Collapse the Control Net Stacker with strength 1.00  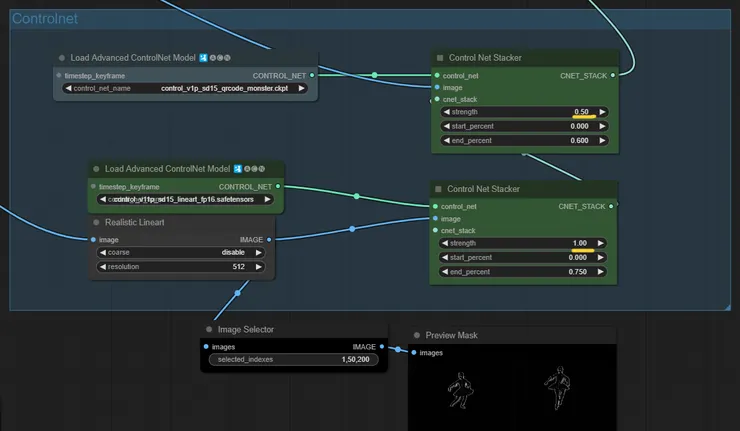pos(438,189)
